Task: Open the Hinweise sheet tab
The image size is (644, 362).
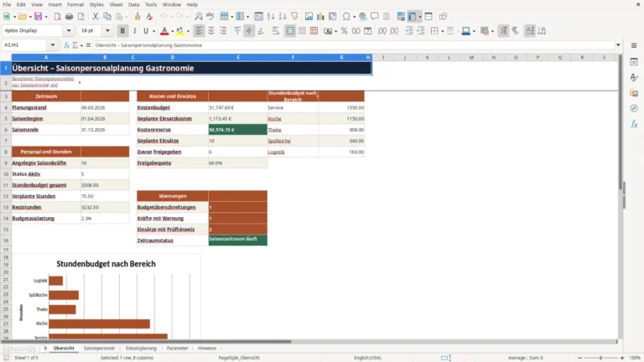Action: pyautogui.click(x=206, y=348)
